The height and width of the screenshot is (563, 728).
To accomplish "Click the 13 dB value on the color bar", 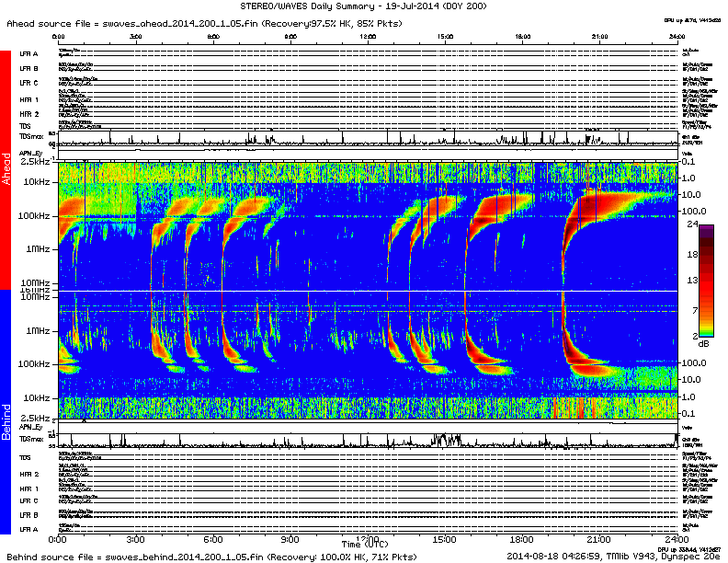I will point(692,280).
